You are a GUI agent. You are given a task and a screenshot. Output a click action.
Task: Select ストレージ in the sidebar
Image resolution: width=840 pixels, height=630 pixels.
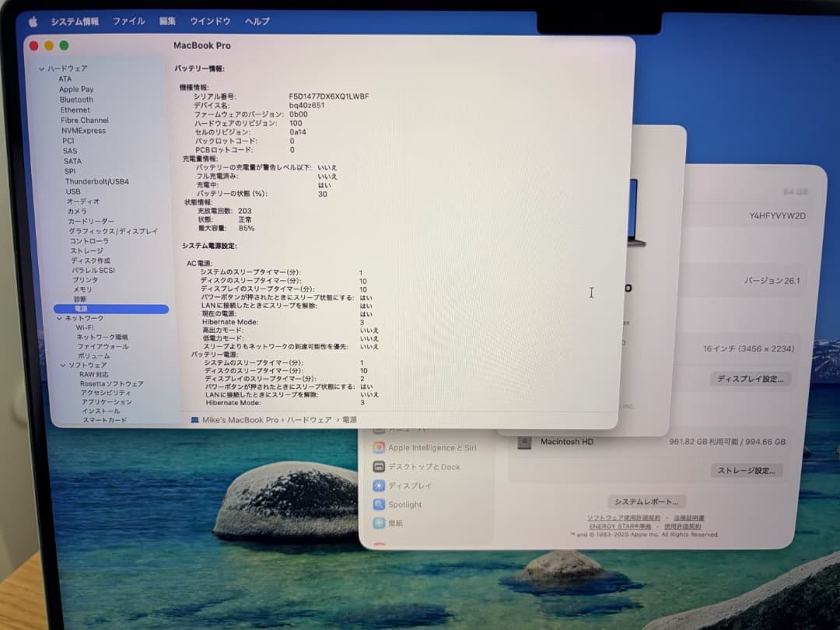coord(86,250)
